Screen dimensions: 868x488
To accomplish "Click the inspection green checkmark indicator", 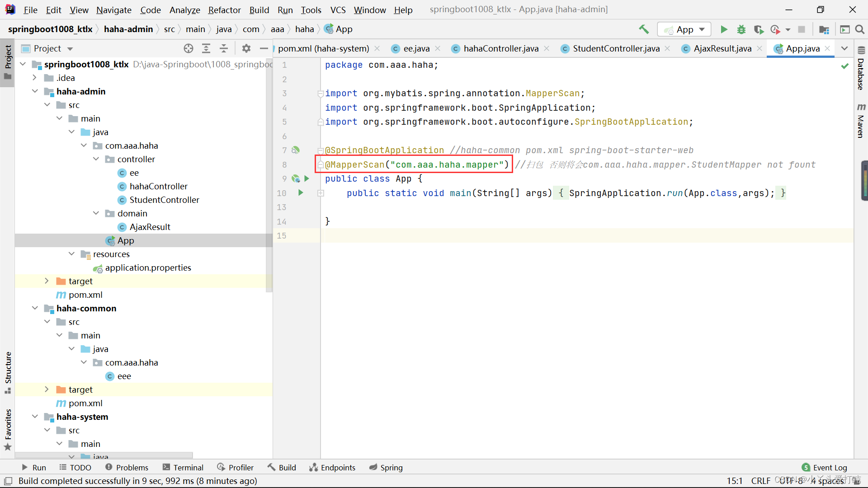I will coord(844,66).
